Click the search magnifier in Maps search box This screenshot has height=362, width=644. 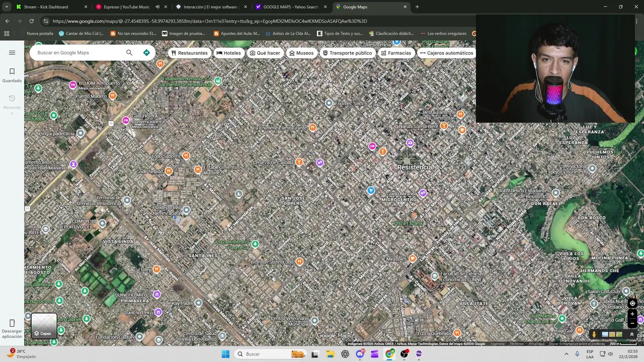(x=129, y=52)
